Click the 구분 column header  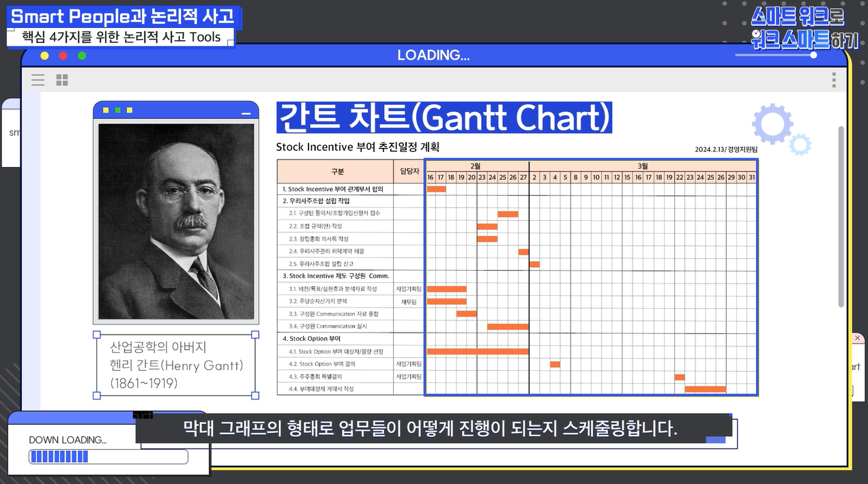335,171
